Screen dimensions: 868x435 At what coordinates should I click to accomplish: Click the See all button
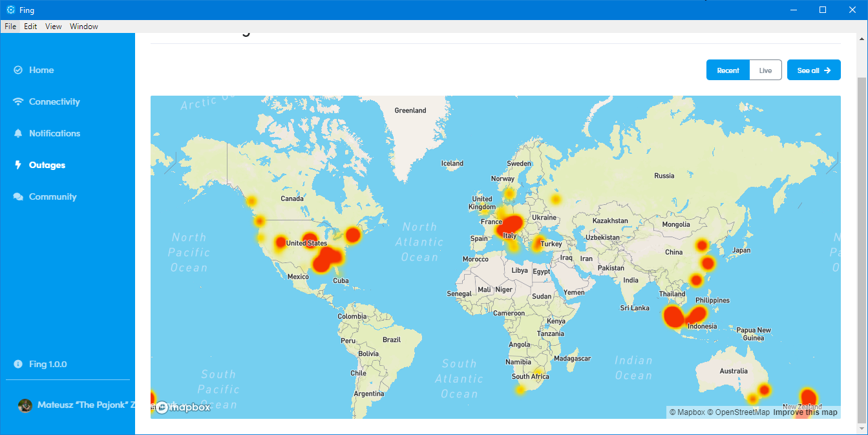tap(814, 70)
